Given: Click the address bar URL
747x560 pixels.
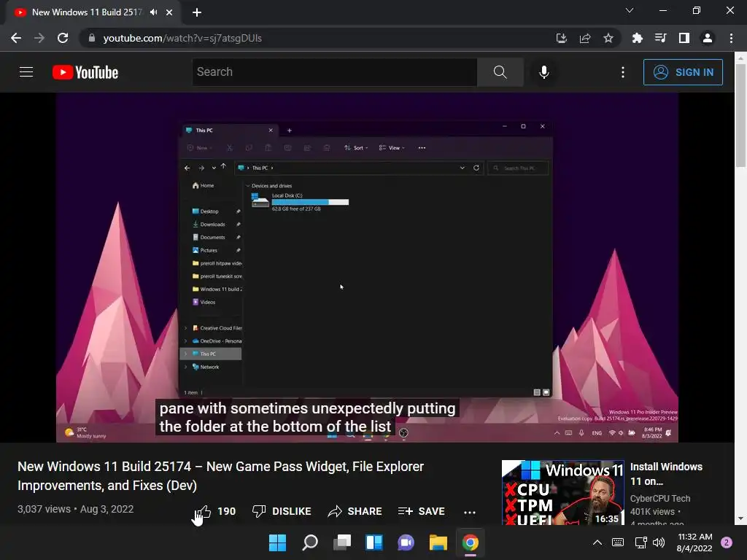Looking at the screenshot, I should (x=182, y=38).
